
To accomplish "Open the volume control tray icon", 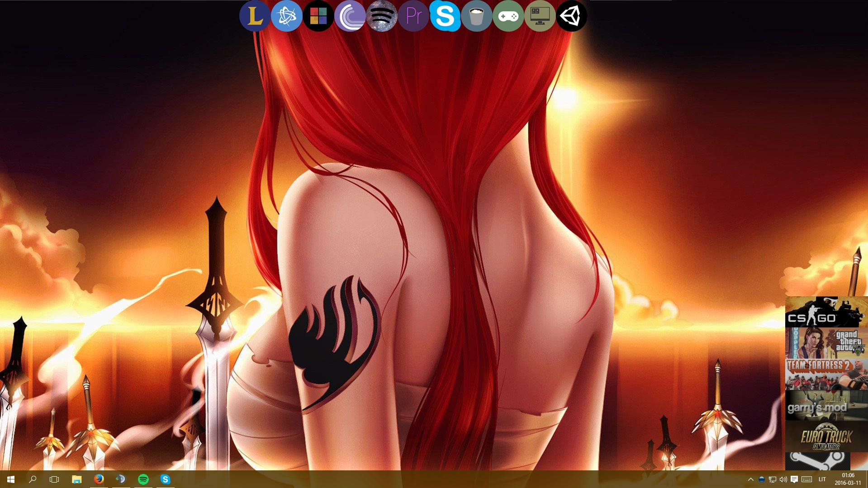I will point(783,479).
